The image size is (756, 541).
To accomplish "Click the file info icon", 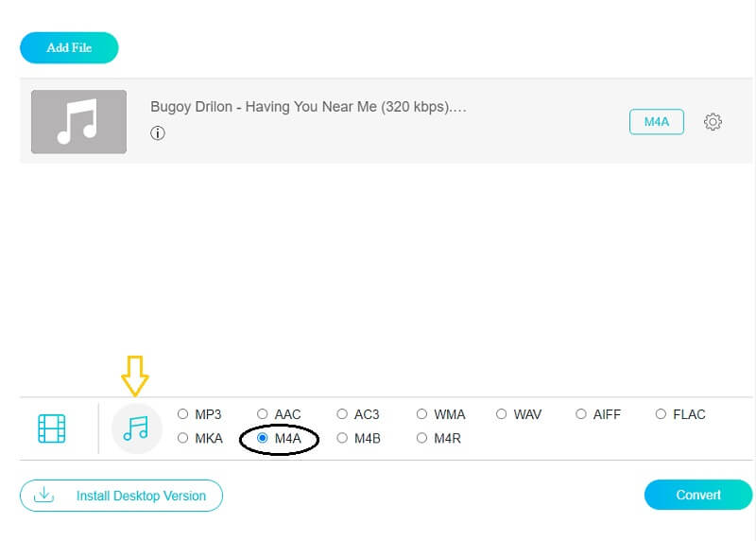I will 158,133.
